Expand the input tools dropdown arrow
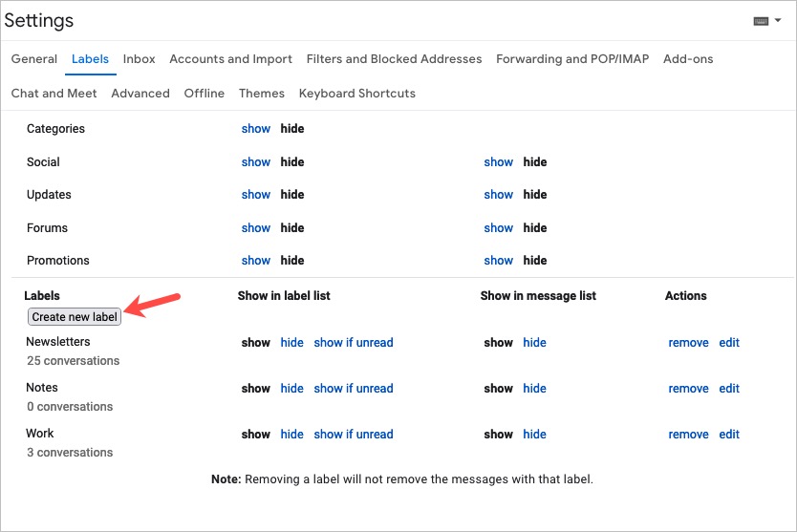Screen dimensions: 797x532 [778, 21]
